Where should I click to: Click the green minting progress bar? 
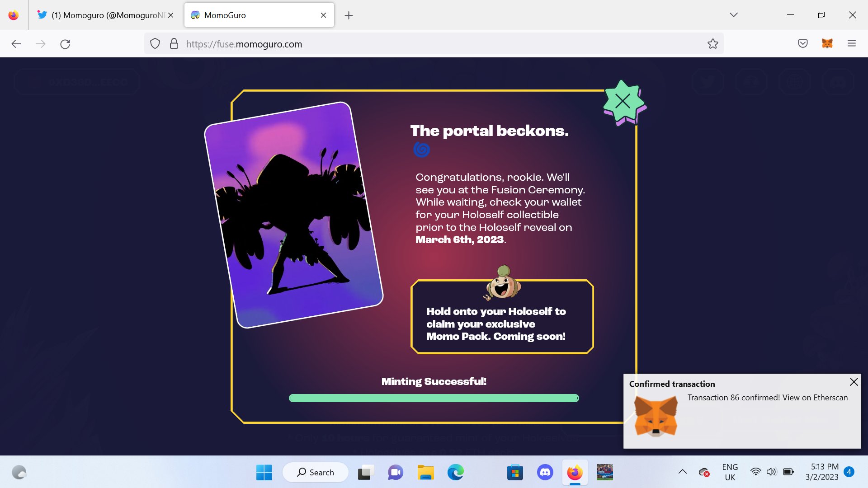[x=434, y=398]
